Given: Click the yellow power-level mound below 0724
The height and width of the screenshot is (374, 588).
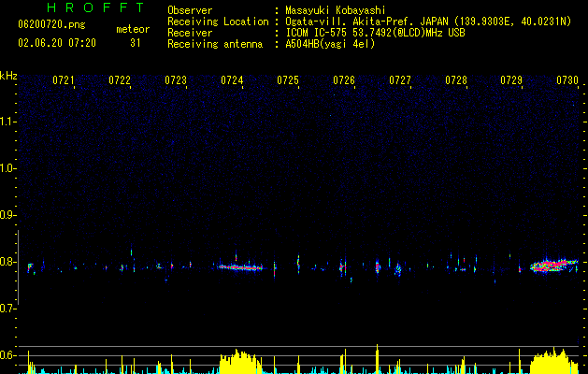Looking at the screenshot, I should tap(240, 363).
